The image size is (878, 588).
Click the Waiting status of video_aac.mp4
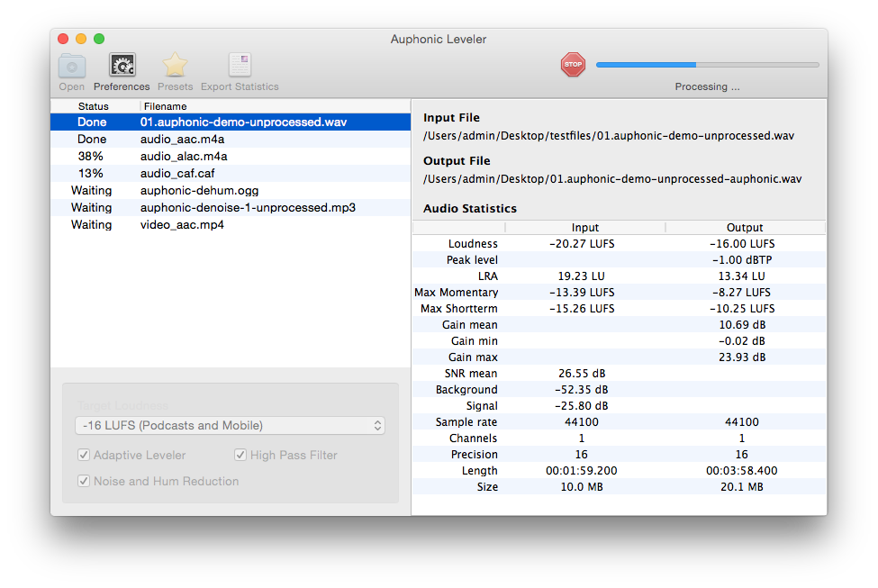pyautogui.click(x=91, y=224)
